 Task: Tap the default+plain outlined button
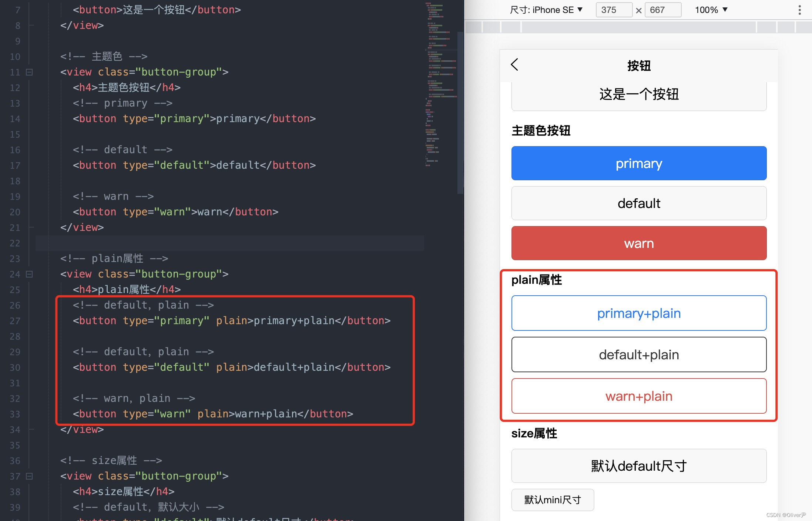coord(639,354)
